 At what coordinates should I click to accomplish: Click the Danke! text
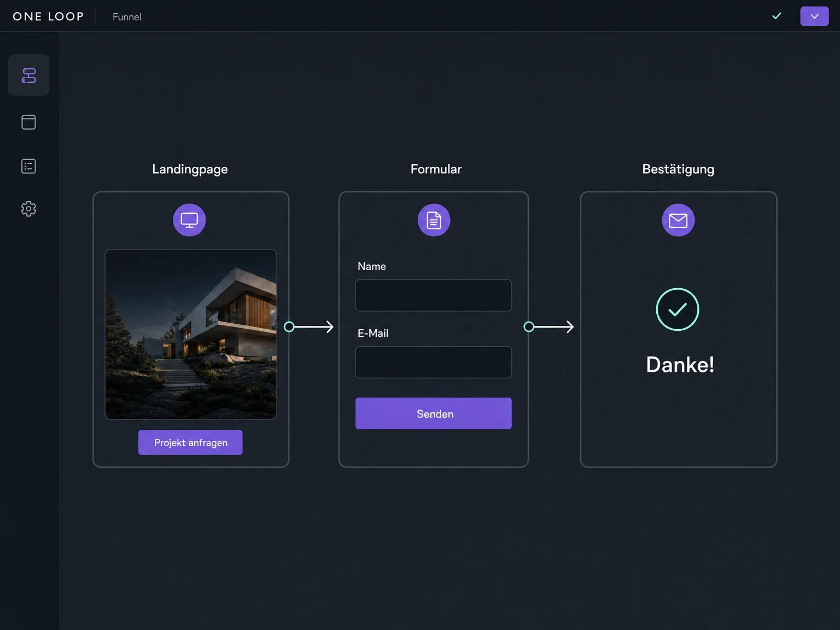tap(680, 365)
